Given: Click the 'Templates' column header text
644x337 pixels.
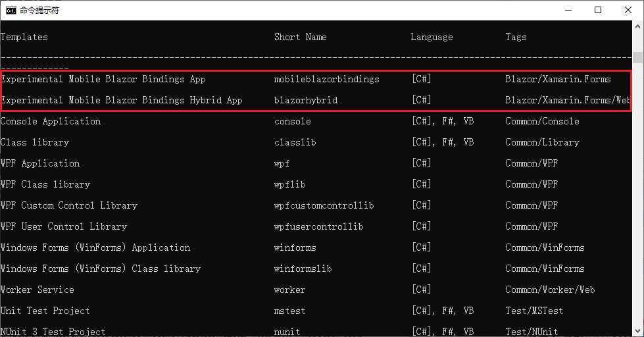Looking at the screenshot, I should coord(24,37).
